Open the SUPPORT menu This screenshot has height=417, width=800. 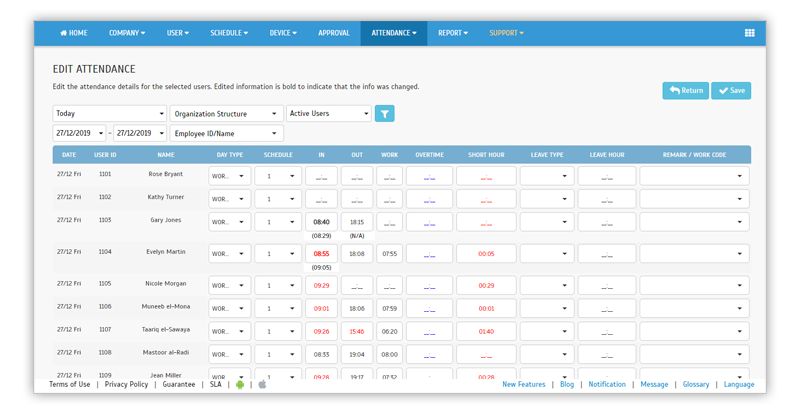[506, 33]
